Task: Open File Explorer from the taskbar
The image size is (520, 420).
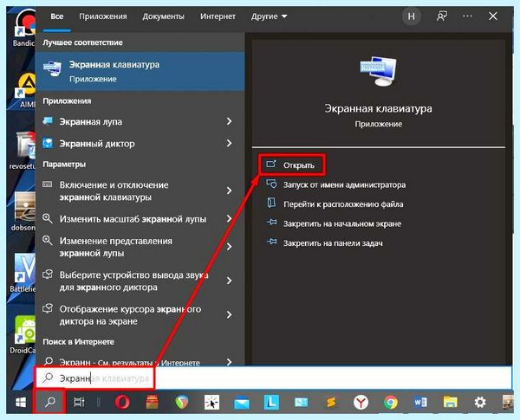Action: point(451,403)
